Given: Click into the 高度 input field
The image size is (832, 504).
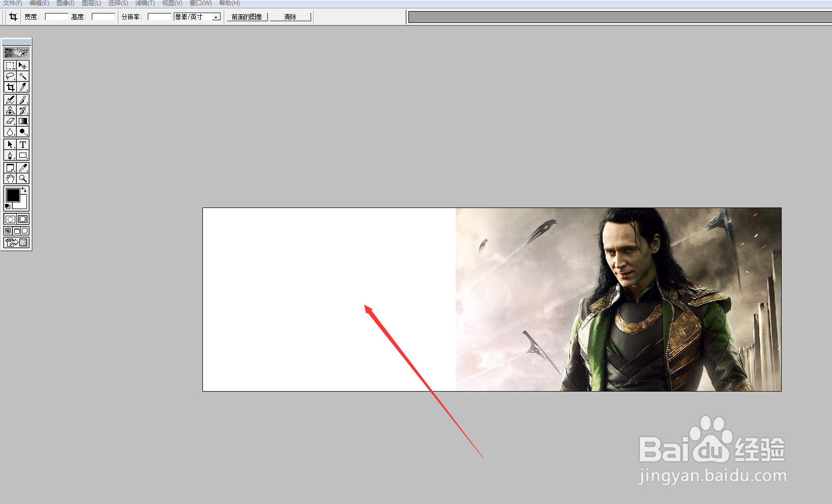Looking at the screenshot, I should click(x=103, y=17).
